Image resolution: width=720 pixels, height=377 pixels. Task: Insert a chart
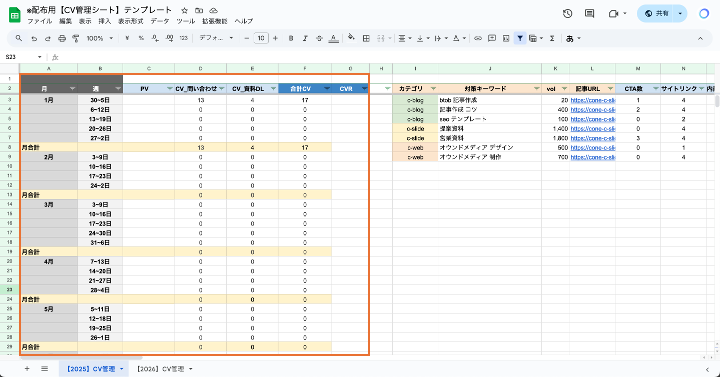[x=506, y=39]
